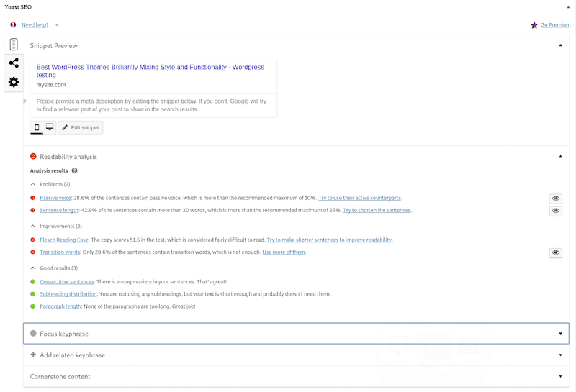Highlight long sentences with eye button

coord(555,211)
